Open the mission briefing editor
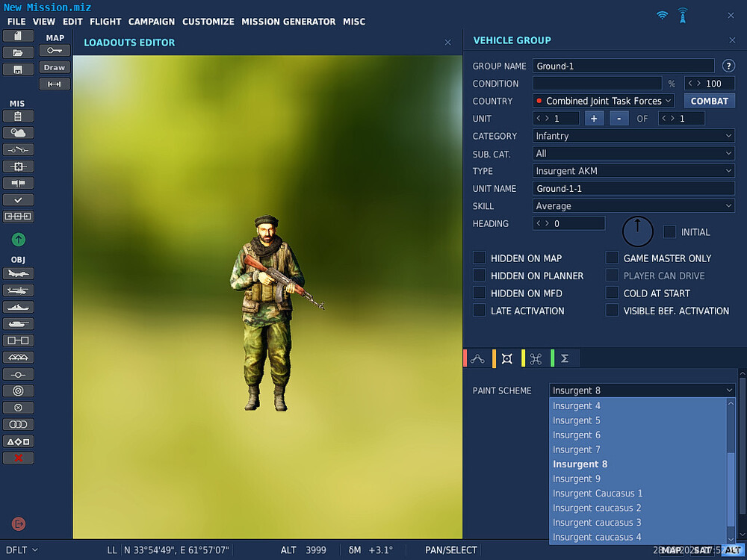 pyautogui.click(x=16, y=117)
